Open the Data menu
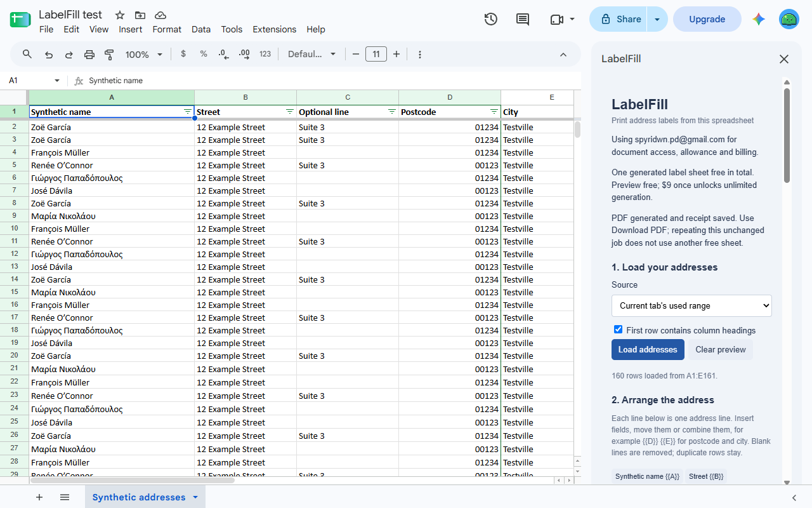 pos(201,29)
